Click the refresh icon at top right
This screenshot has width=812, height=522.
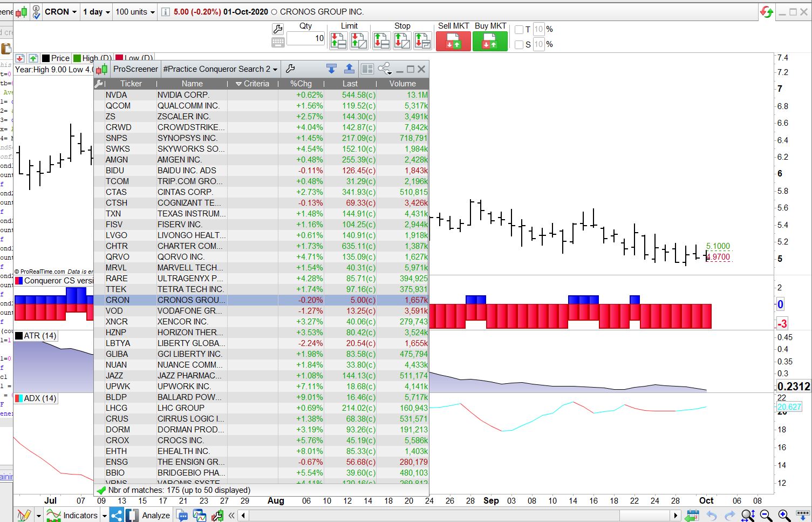click(766, 12)
